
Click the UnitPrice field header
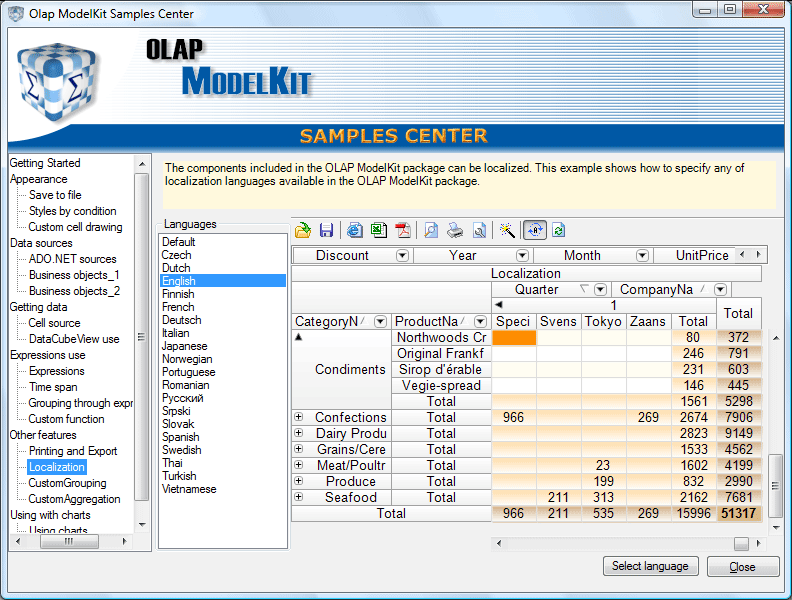coord(702,256)
